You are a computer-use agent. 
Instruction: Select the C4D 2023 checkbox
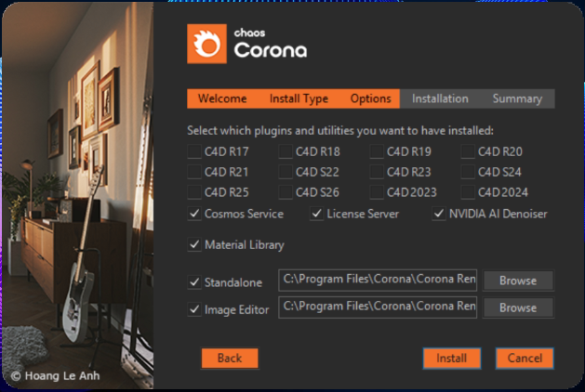pos(377,192)
